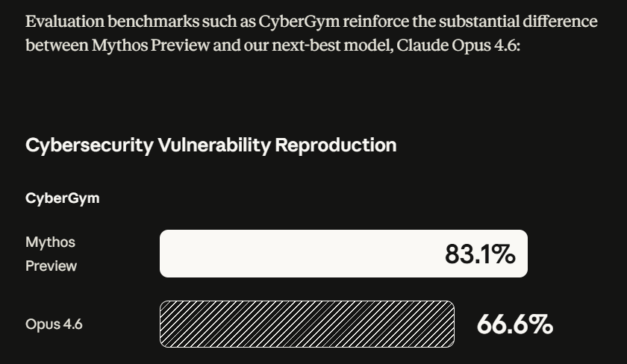Select the bold CyberGym subheading above chart
The height and width of the screenshot is (364, 627).
pos(62,198)
